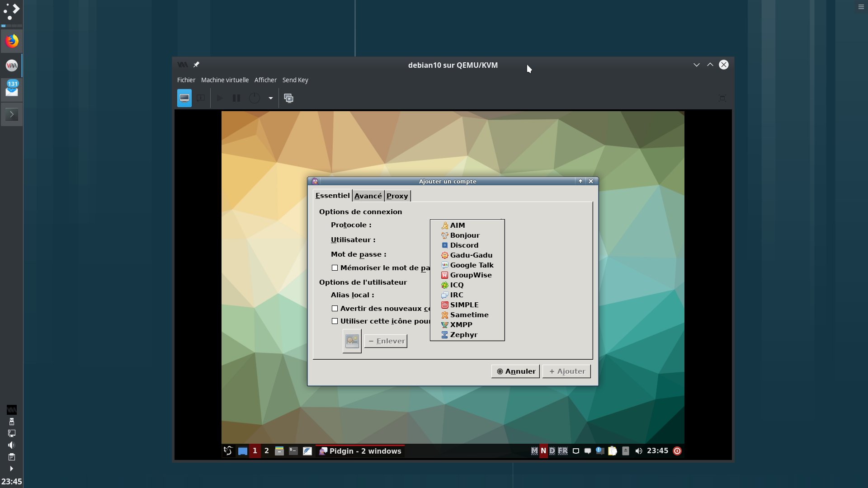
Task: Open host clipboard icon in side panel tray
Action: 12,457
